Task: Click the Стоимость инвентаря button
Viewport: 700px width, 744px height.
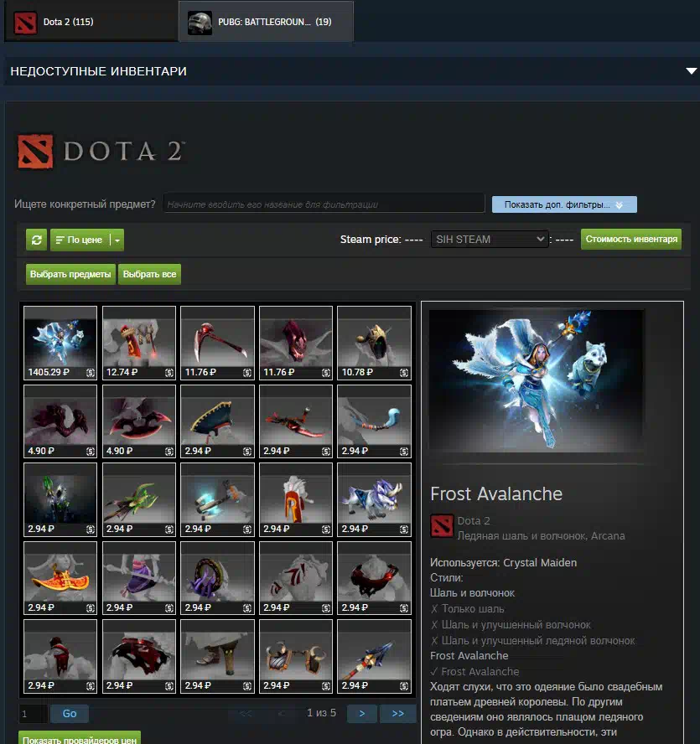Action: point(631,239)
